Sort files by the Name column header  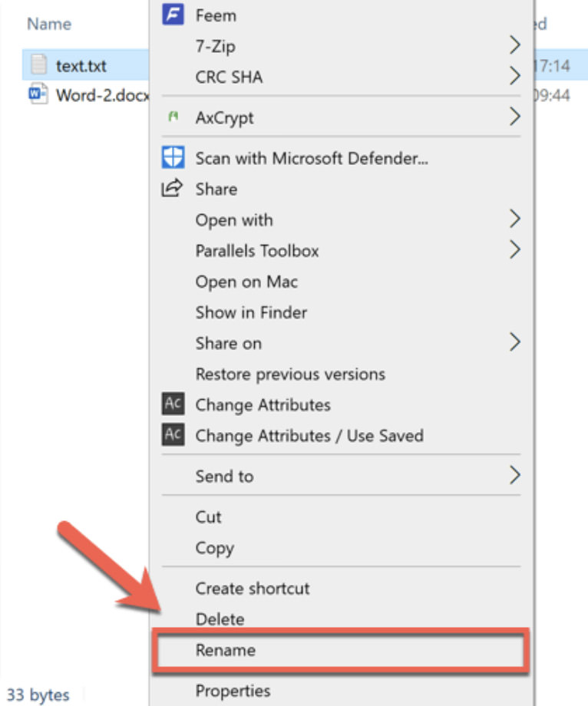tap(48, 24)
